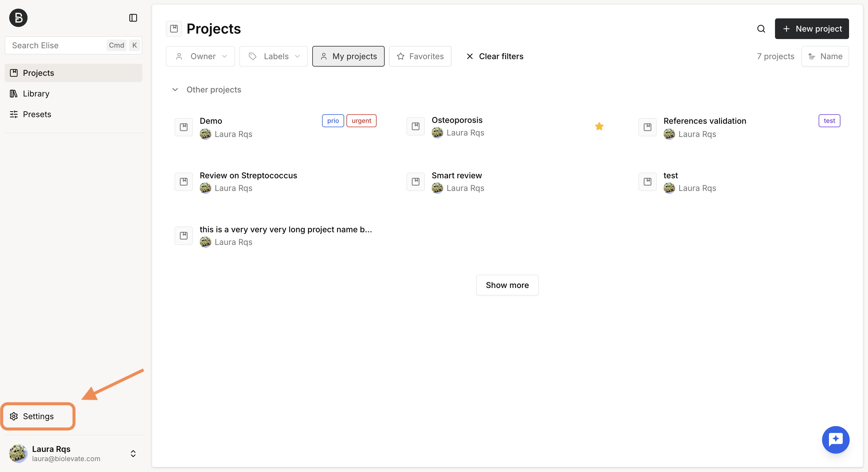The width and height of the screenshot is (868, 472).
Task: Open Library in the sidebar
Action: tap(73, 93)
